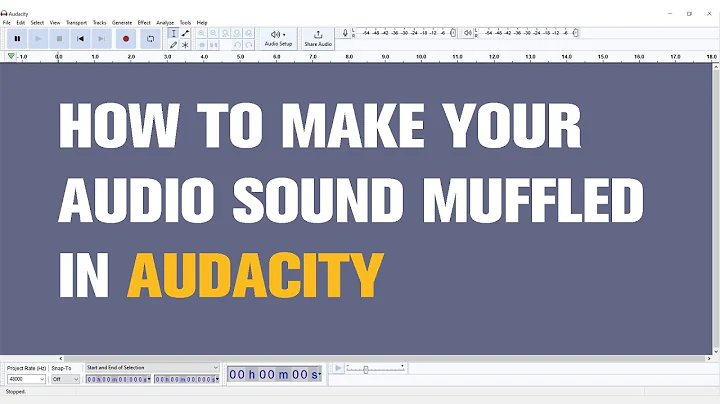The width and height of the screenshot is (720, 404).
Task: Open Start and End of Selection dropdown
Action: 152,368
